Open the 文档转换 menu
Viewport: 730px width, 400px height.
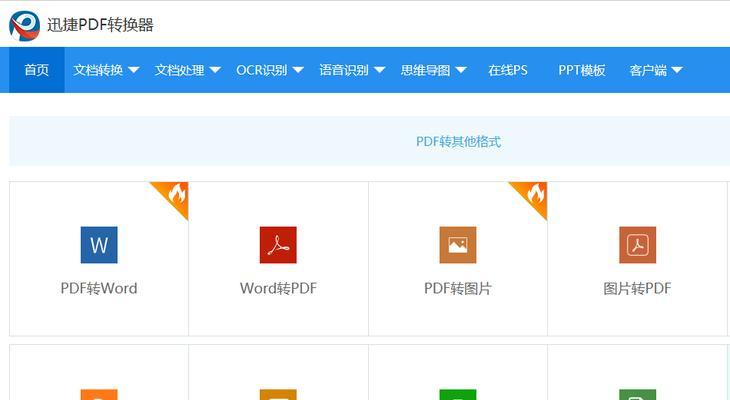(98, 70)
